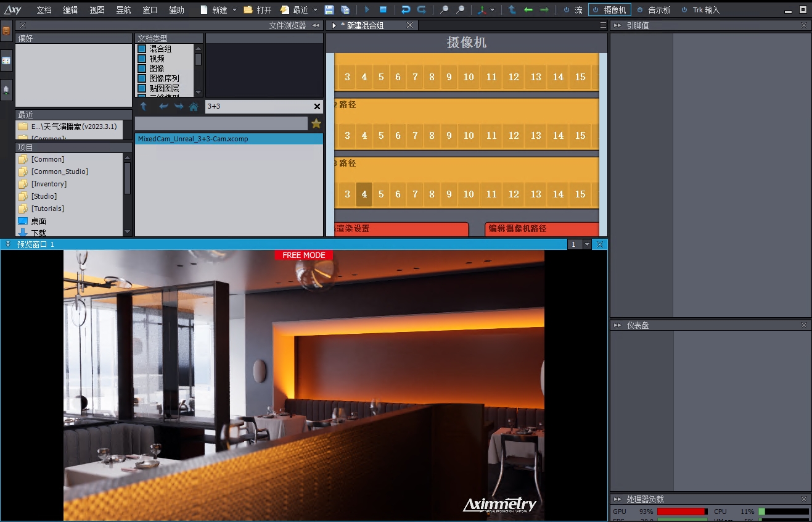
Task: Expand the 处理器负载 panel arrows
Action: [617, 499]
